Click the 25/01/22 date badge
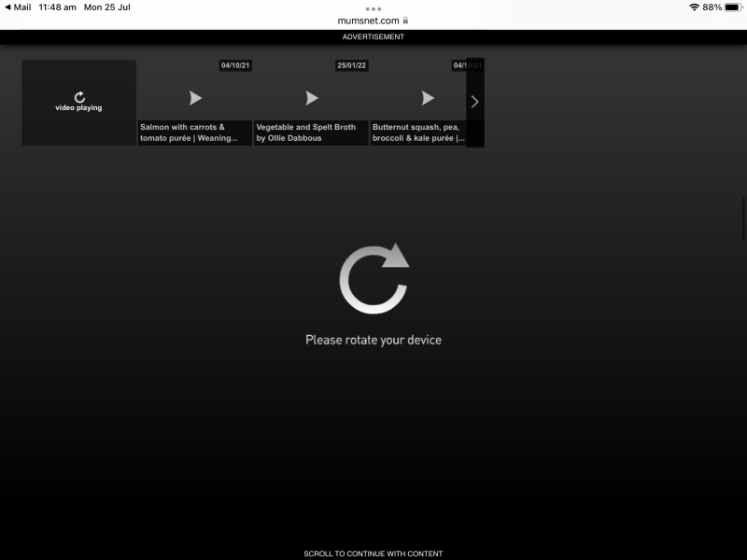The height and width of the screenshot is (560, 747). 352,65
